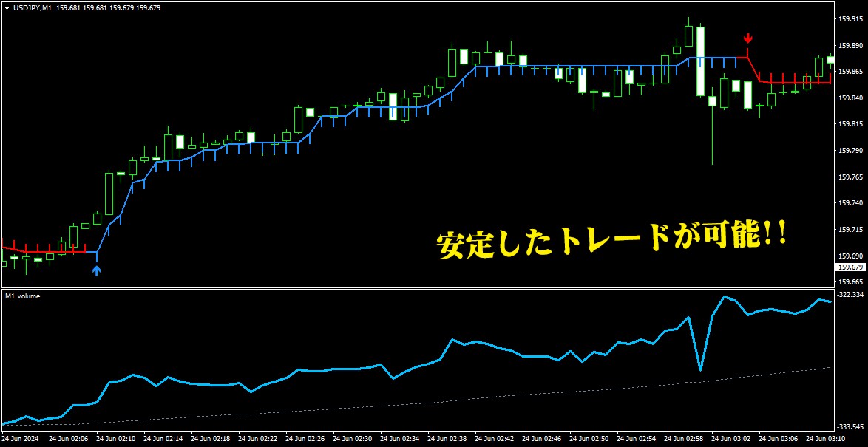Viewport: 868px width, 447px height.
Task: Click the 159.915 price scale label
Action: click(x=851, y=18)
